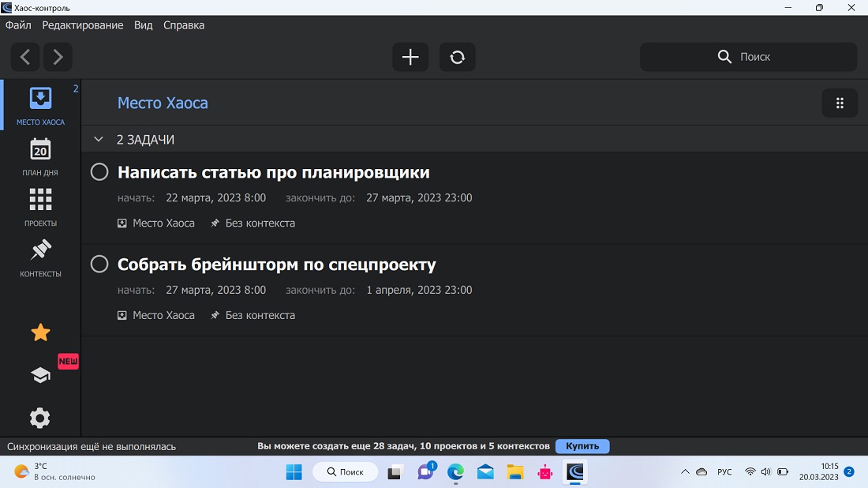Open Контексты pin icon in sidebar

[40, 250]
